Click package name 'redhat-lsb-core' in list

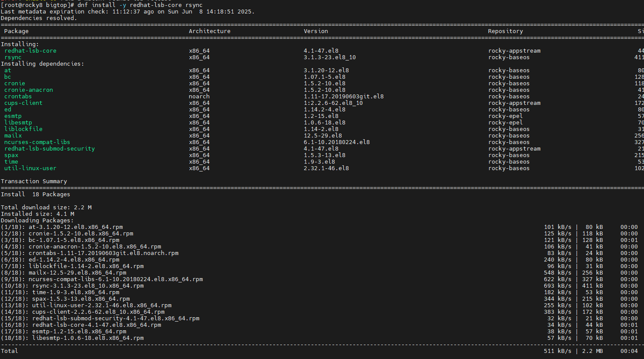coord(30,51)
